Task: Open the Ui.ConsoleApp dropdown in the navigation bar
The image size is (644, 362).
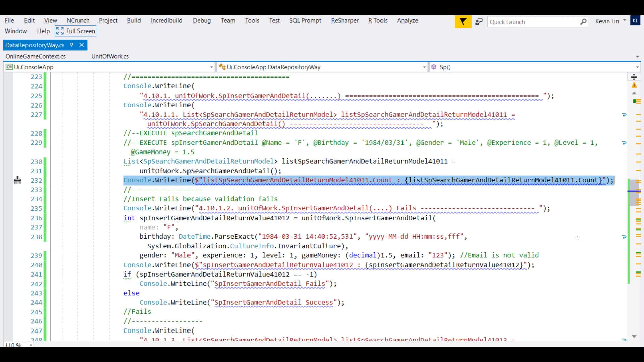Action: 211,67
